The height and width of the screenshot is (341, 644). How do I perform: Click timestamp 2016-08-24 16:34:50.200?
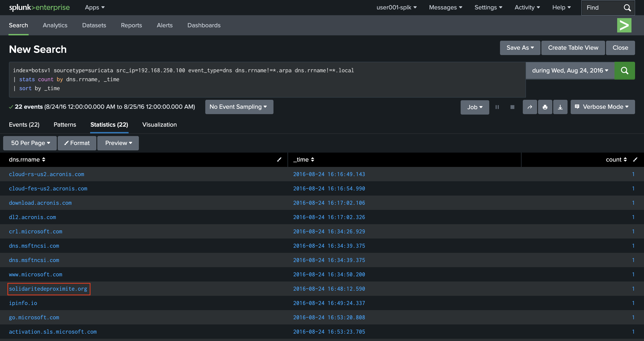pos(329,275)
